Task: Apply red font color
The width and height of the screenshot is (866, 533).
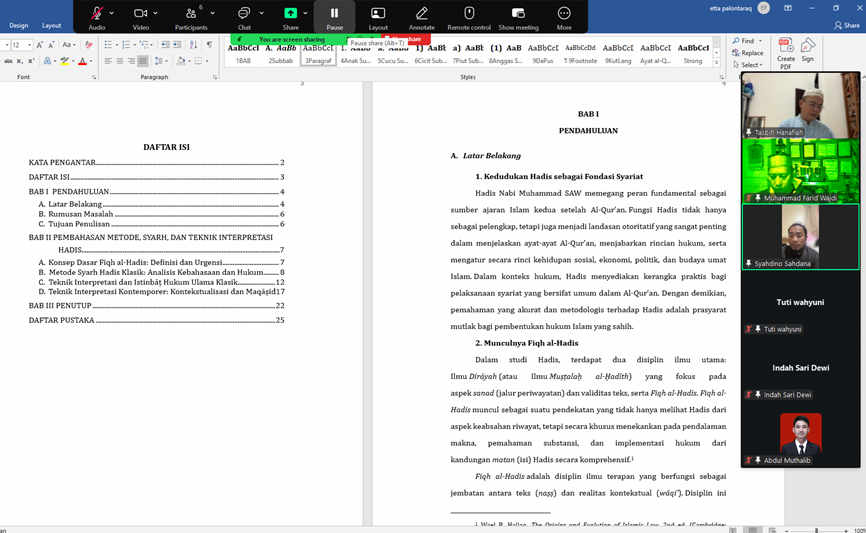Action: (82, 61)
